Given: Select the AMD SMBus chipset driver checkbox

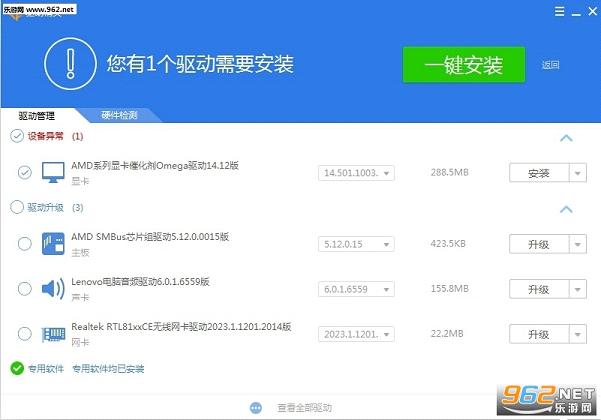Looking at the screenshot, I should click(x=25, y=244).
